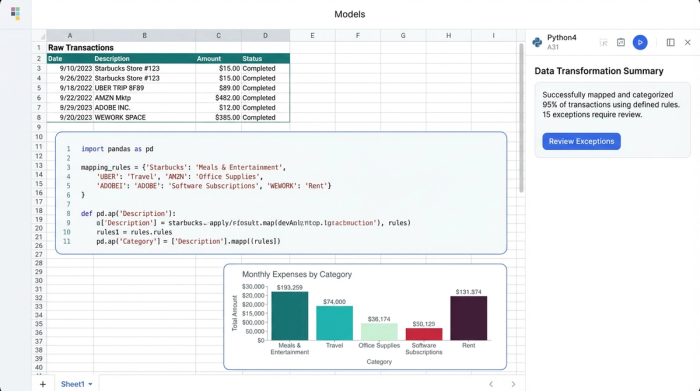Run the Python4 code with play button
This screenshot has height=391, width=700.
click(640, 42)
